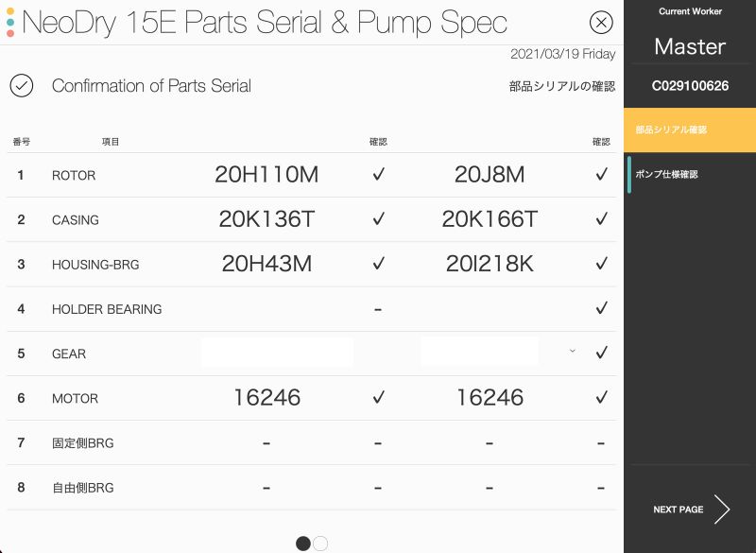Image resolution: width=756 pixels, height=553 pixels.
Task: Click the GEAR item label
Action: pos(69,354)
